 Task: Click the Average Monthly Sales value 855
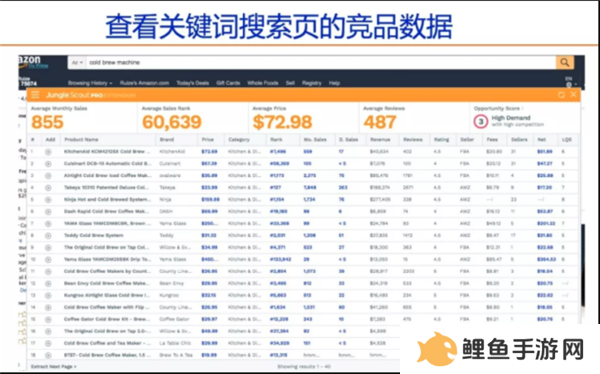pos(47,122)
